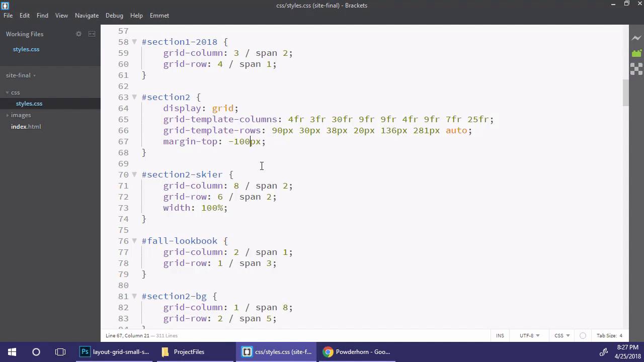This screenshot has width=644, height=362.
Task: Click the split editor view icon
Action: [x=92, y=34]
